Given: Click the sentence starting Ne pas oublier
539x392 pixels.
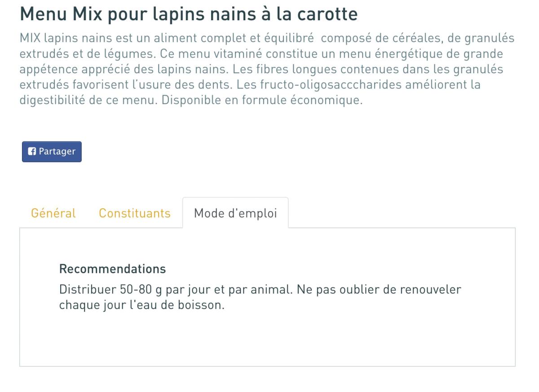Looking at the screenshot, I should click(378, 290).
